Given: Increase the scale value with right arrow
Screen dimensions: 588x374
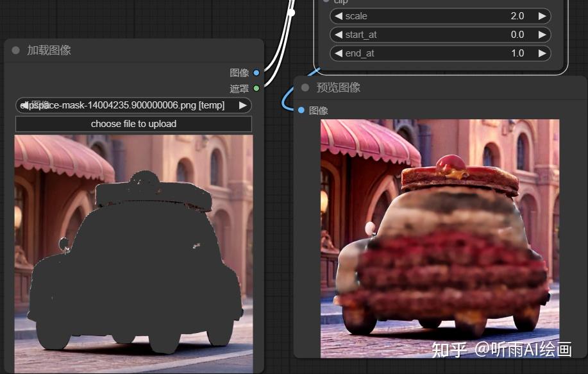Looking at the screenshot, I should pos(542,16).
